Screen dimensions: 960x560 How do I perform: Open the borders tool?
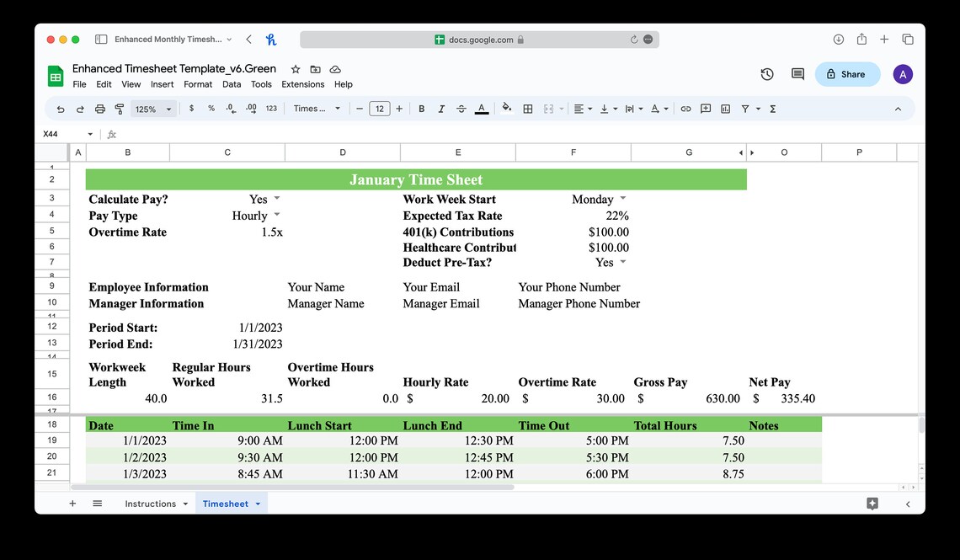point(528,109)
